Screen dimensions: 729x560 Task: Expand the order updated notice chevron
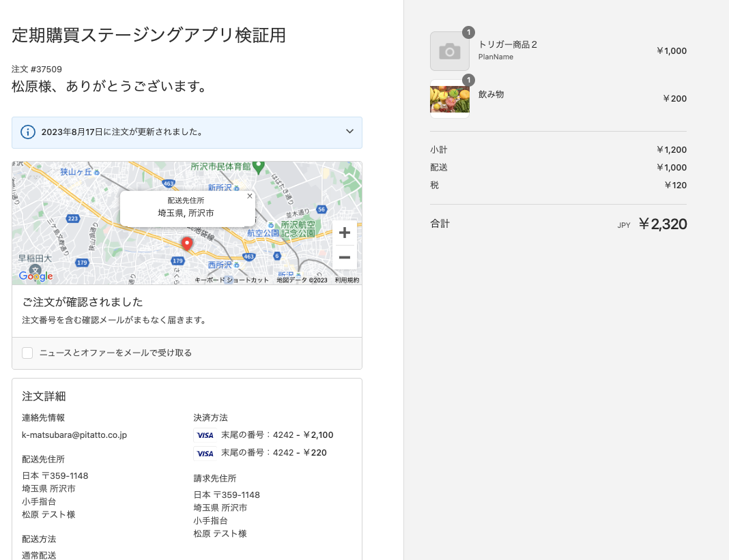point(349,132)
